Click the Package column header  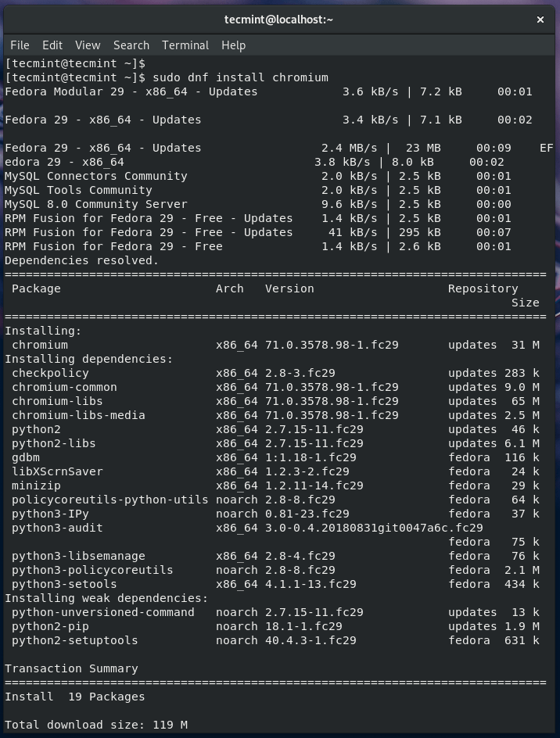click(36, 288)
